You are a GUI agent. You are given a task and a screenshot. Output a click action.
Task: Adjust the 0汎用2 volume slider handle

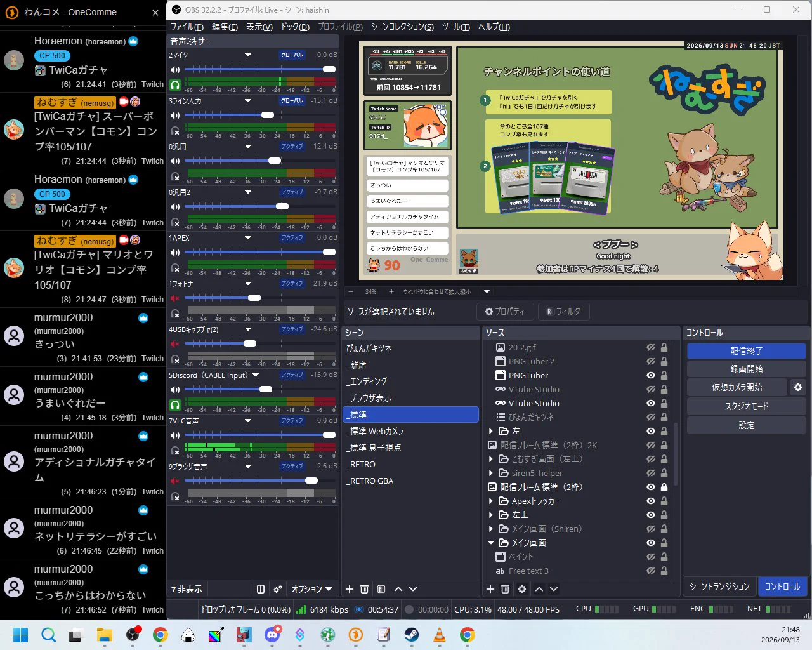(x=282, y=206)
